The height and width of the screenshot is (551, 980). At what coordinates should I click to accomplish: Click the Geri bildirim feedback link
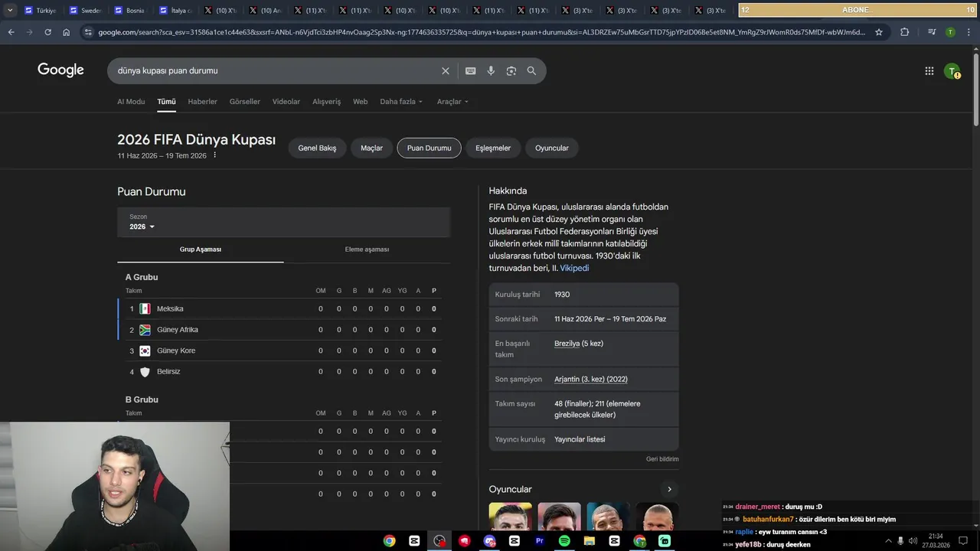tap(662, 459)
